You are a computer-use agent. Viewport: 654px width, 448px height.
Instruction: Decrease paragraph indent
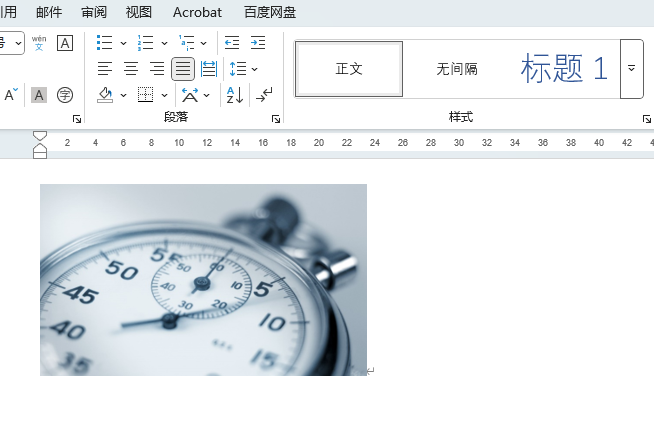(x=232, y=43)
